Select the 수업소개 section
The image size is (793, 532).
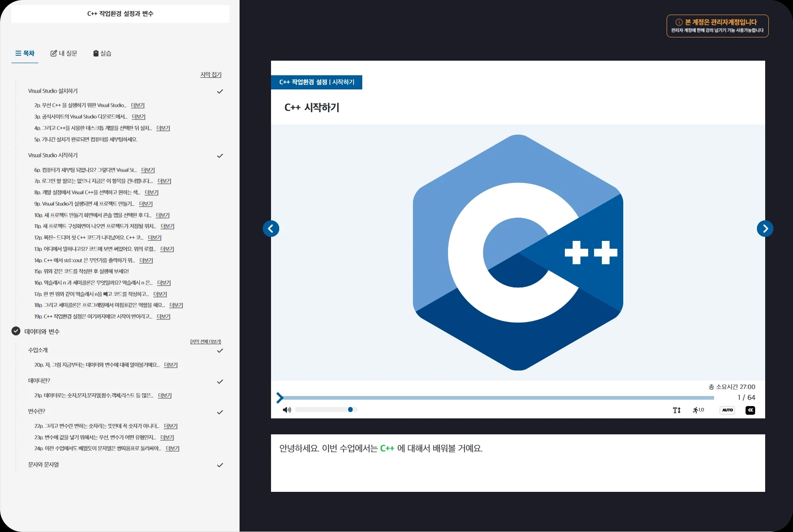pyautogui.click(x=38, y=350)
